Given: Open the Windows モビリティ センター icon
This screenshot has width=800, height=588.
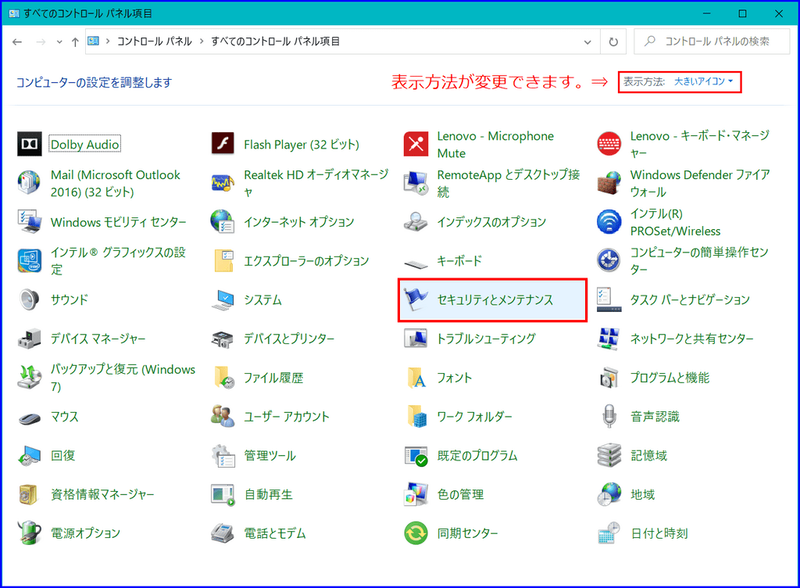Looking at the screenshot, I should [30, 222].
